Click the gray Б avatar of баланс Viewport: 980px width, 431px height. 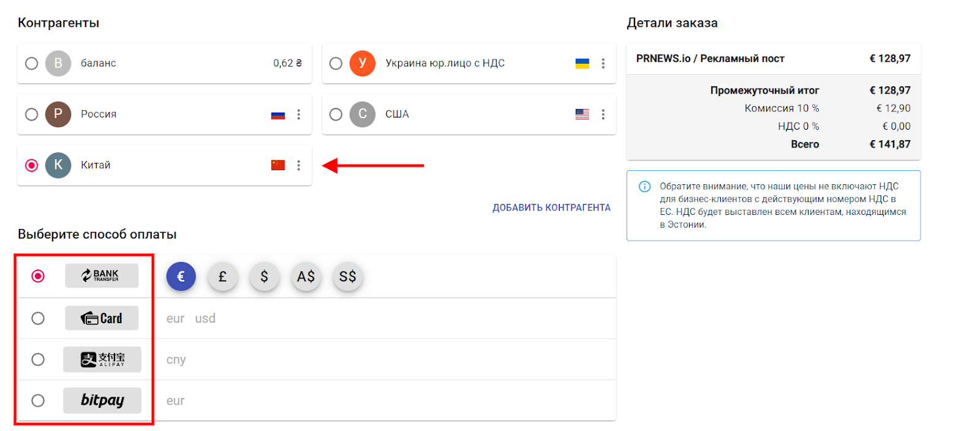(58, 63)
